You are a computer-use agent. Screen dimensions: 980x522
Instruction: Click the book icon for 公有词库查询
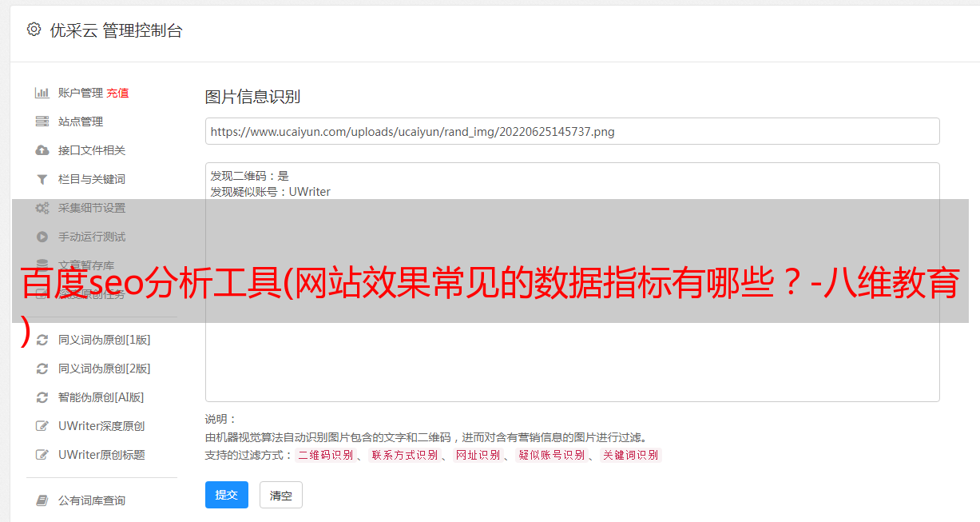click(x=42, y=500)
